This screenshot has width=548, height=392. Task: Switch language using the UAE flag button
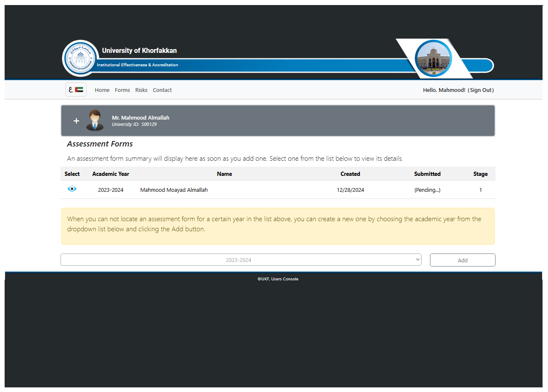pyautogui.click(x=76, y=90)
